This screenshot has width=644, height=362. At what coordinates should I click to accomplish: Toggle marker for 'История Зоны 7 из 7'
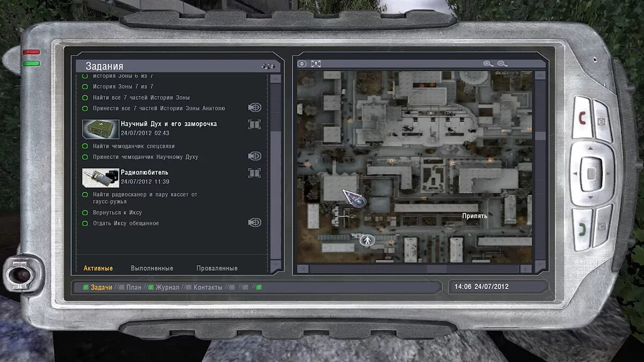pos(85,86)
